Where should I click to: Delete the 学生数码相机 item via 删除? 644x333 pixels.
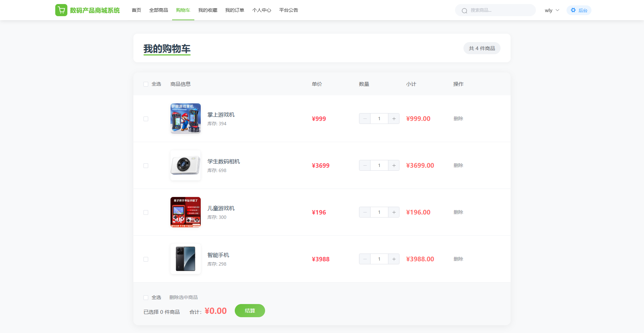[x=458, y=165]
